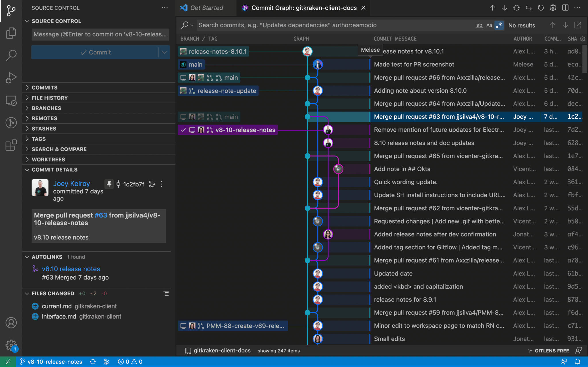Click the fetch icon in the Commit Graph toolbar
The height and width of the screenshot is (367, 588).
click(517, 8)
